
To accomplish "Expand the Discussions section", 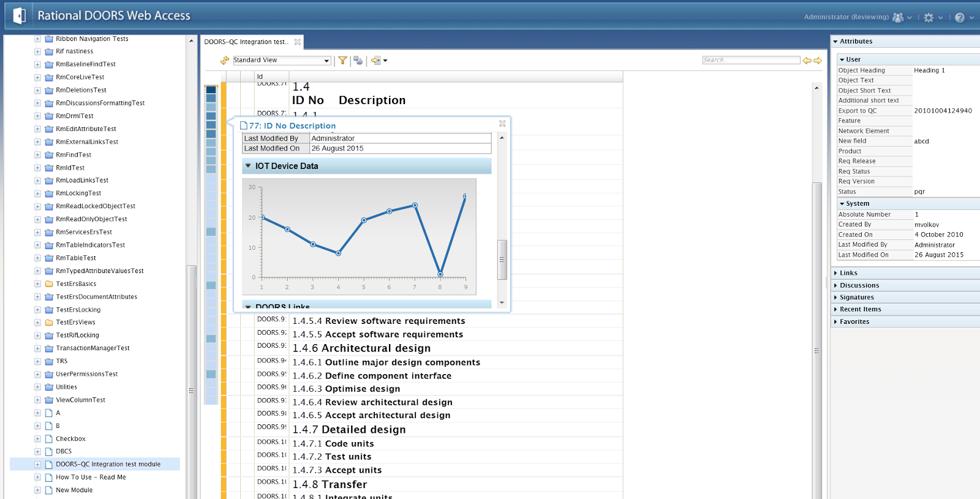I will [835, 285].
